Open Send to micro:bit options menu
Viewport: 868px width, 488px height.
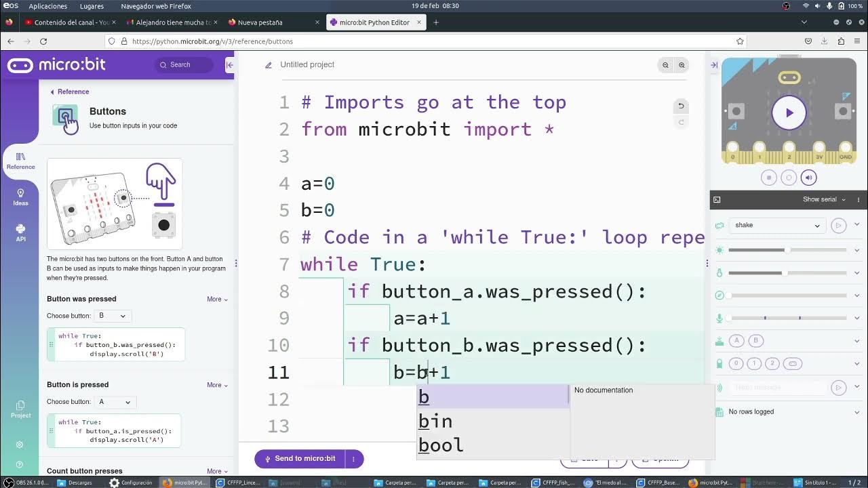click(353, 459)
